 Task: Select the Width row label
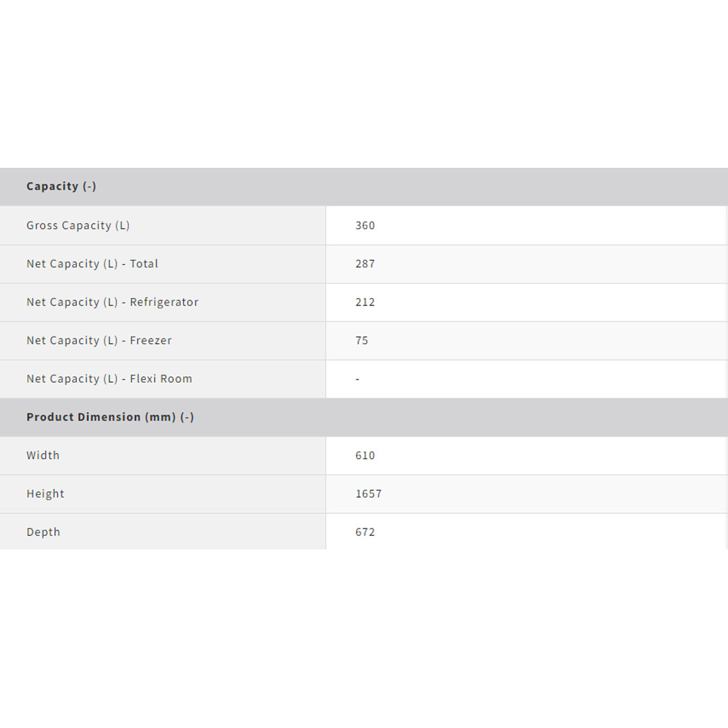(43, 456)
